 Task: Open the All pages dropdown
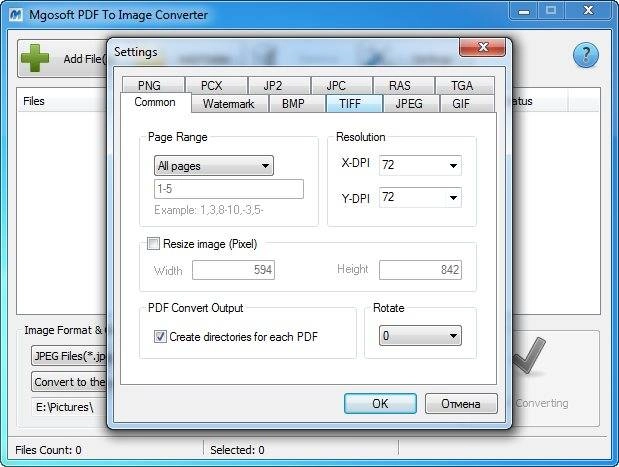pos(214,166)
